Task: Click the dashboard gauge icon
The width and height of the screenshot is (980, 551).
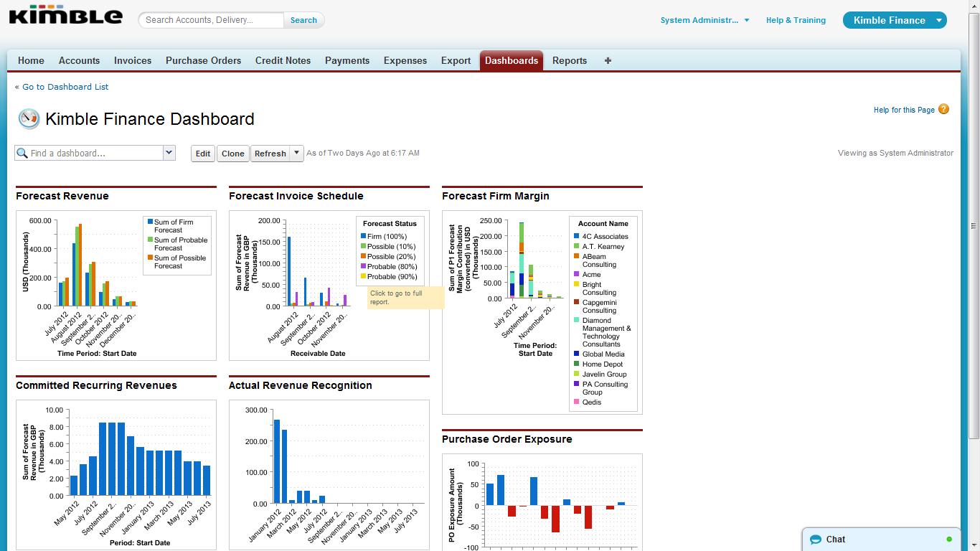Action: (x=29, y=118)
